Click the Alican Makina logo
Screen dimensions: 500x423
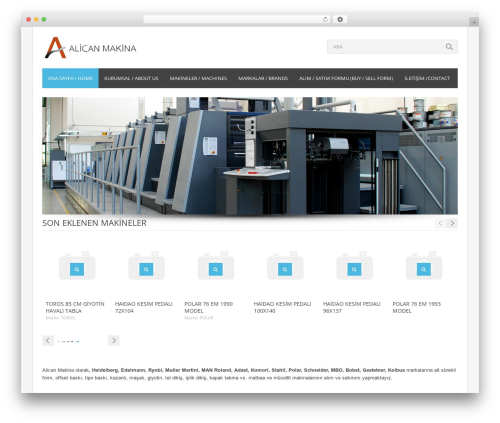[90, 48]
